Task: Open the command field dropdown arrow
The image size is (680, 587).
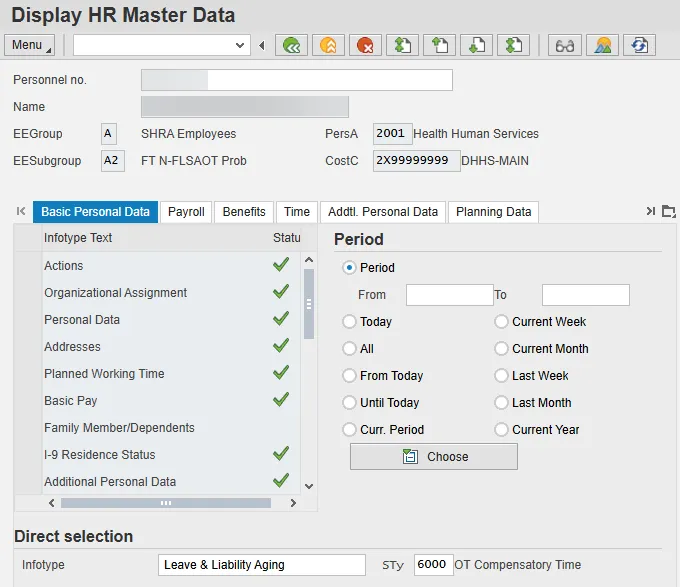Action: coord(240,45)
